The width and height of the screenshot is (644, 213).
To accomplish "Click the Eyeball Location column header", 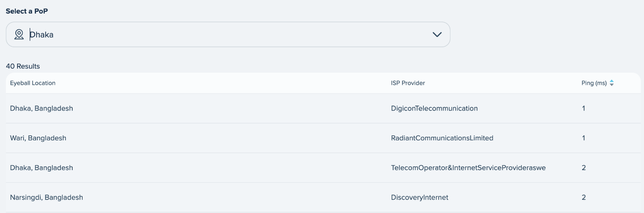I will click(x=33, y=83).
